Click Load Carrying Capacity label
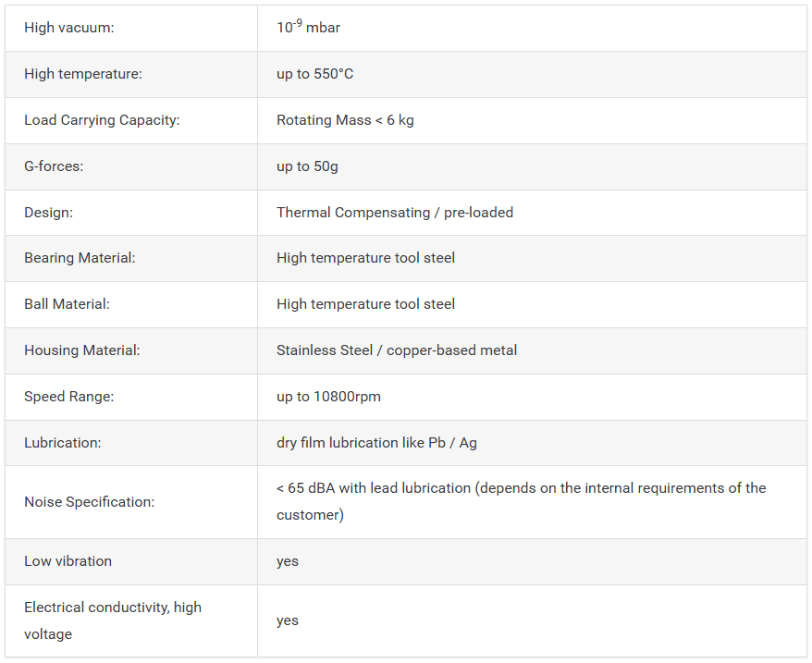812x663 pixels. click(102, 120)
